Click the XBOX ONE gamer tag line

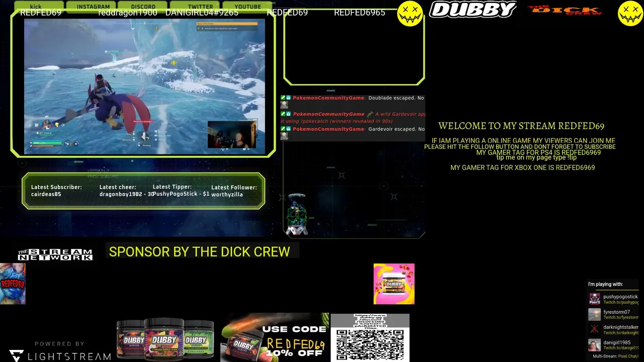[522, 167]
